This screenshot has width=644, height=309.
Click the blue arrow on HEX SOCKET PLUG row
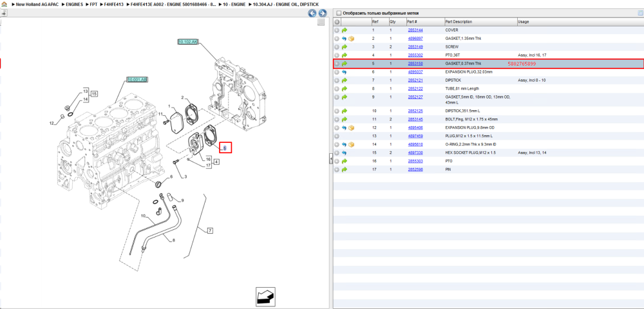345,153
